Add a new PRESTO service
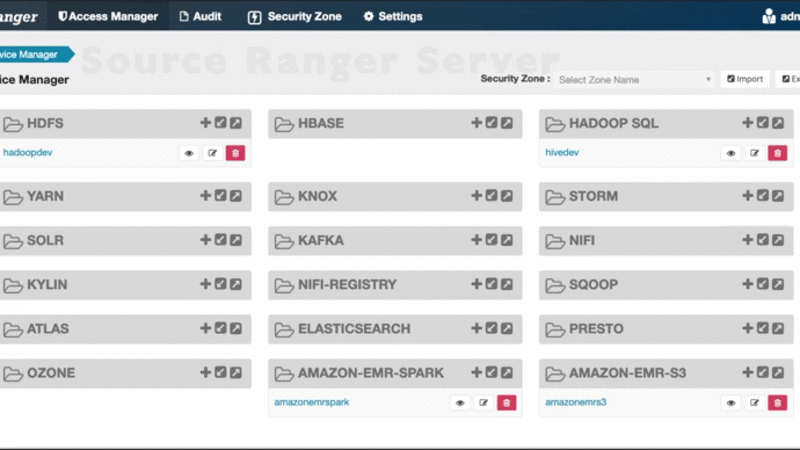This screenshot has width=800, height=450. tap(747, 329)
